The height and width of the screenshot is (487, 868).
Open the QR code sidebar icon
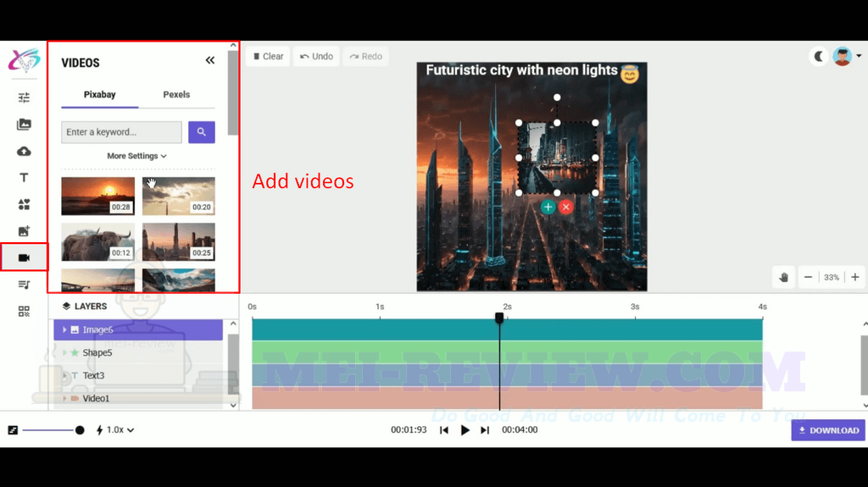(24, 312)
